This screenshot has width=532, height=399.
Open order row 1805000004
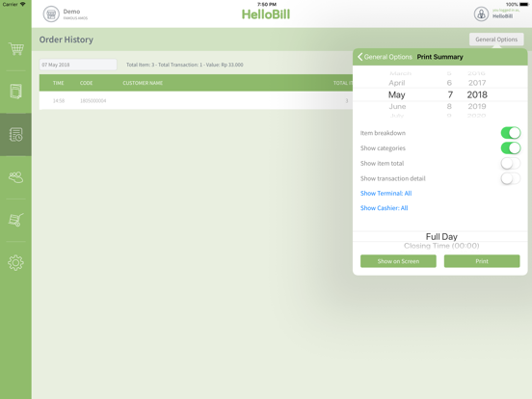(x=196, y=101)
